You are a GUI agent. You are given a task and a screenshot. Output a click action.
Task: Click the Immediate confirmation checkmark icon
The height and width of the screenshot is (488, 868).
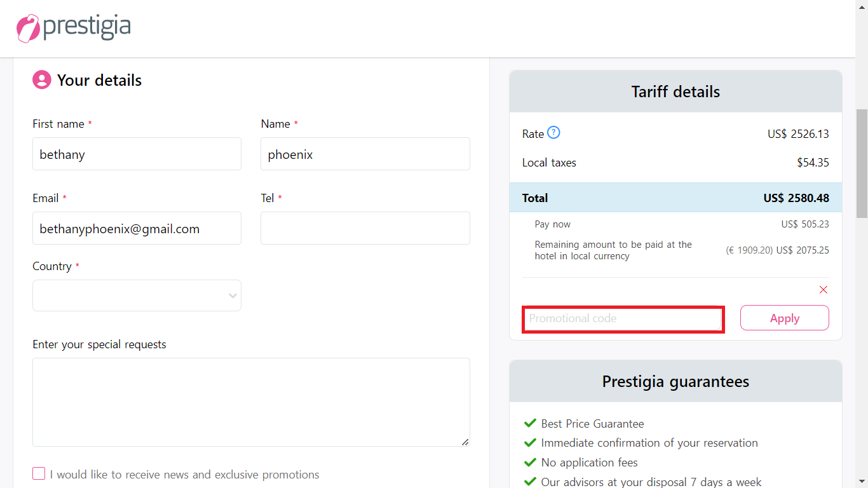point(530,443)
